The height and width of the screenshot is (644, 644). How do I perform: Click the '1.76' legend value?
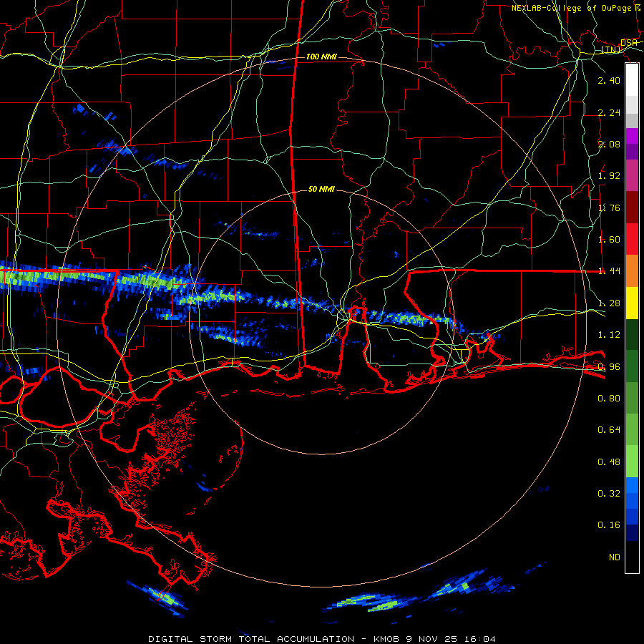click(x=609, y=208)
